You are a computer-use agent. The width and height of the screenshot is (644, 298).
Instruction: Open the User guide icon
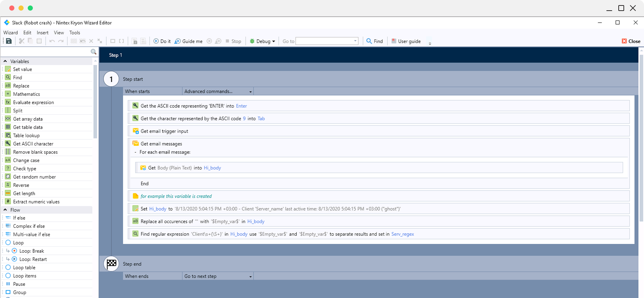[394, 41]
